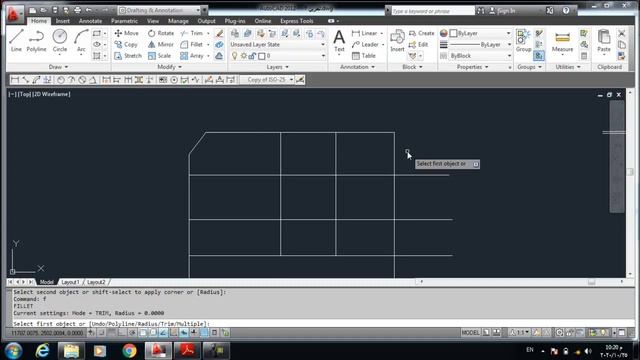
Task: Click the Sign In button
Action: pyautogui.click(x=502, y=11)
